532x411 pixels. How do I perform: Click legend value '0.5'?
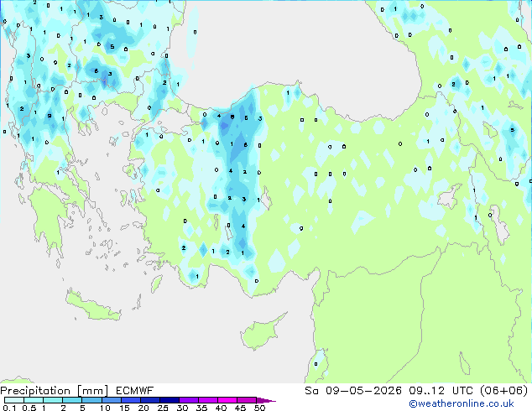click(29, 408)
